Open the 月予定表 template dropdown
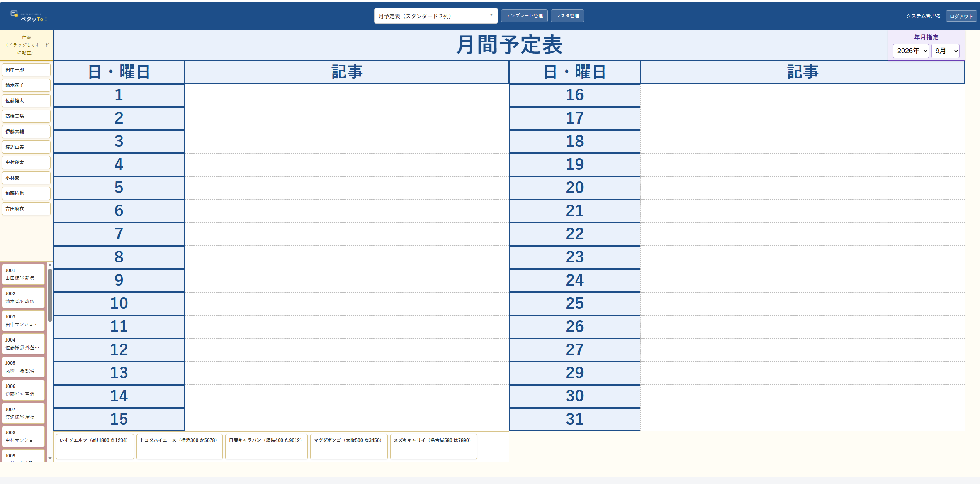Viewport: 980px width, 484px height. pos(436,16)
